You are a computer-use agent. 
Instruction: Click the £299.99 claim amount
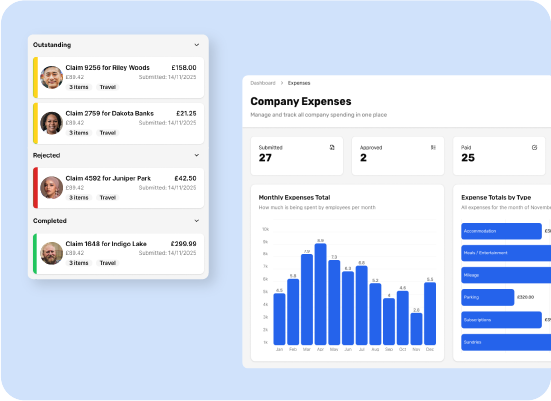point(183,244)
